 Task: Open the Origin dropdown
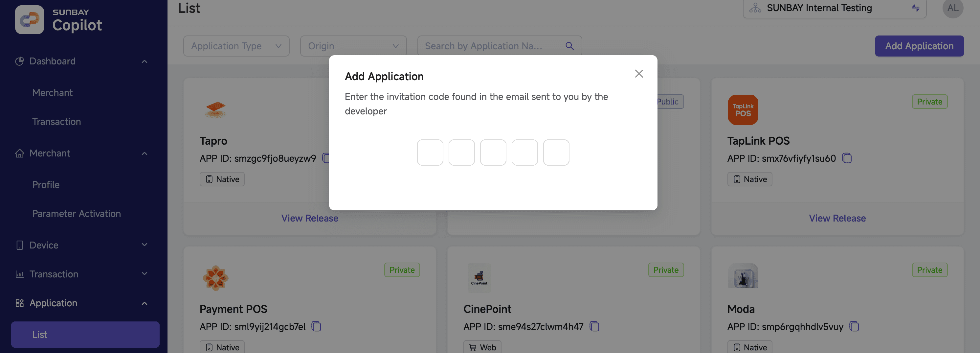[x=353, y=46]
